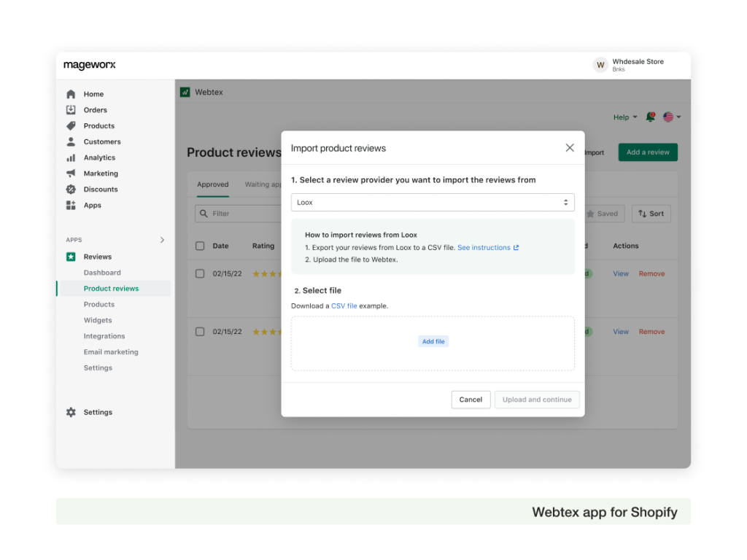Open Customers in the sidebar

(x=102, y=142)
